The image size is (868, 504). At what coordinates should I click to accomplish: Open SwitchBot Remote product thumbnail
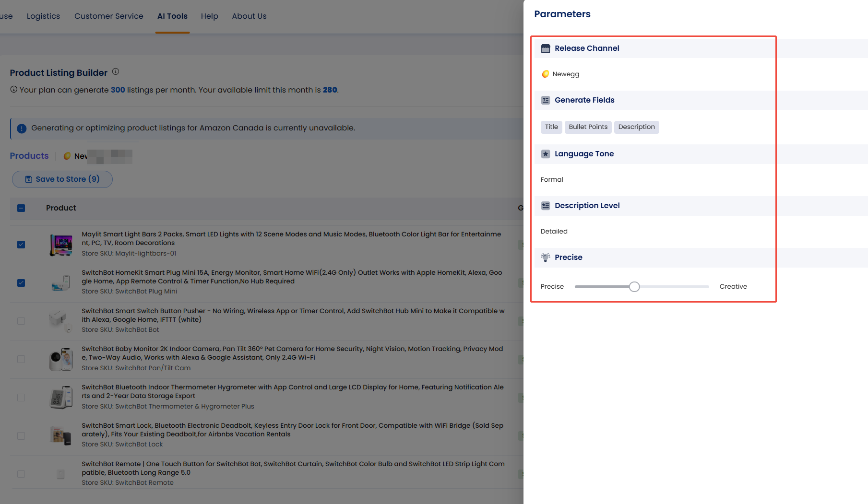pos(61,474)
